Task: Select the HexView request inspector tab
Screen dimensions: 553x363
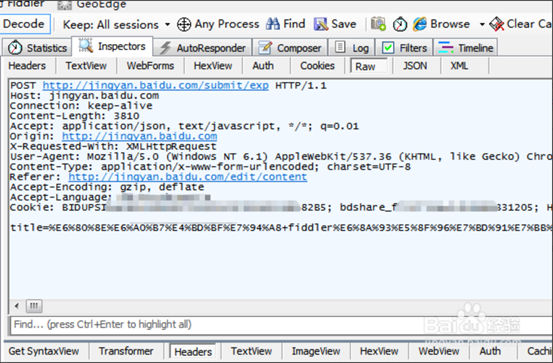Action: [x=213, y=66]
